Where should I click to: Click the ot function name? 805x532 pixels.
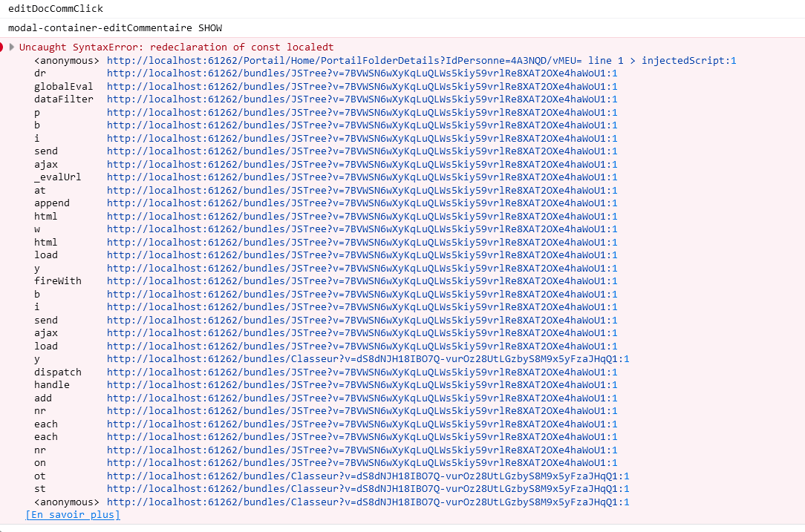click(x=40, y=476)
